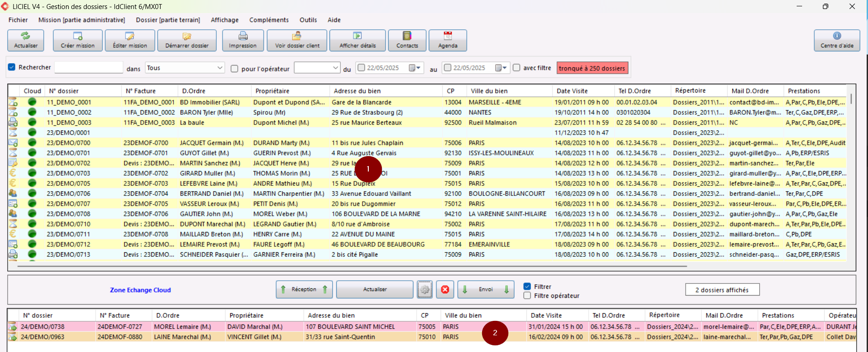
Task: Click the red cancel icon in cloud zone
Action: click(x=445, y=290)
